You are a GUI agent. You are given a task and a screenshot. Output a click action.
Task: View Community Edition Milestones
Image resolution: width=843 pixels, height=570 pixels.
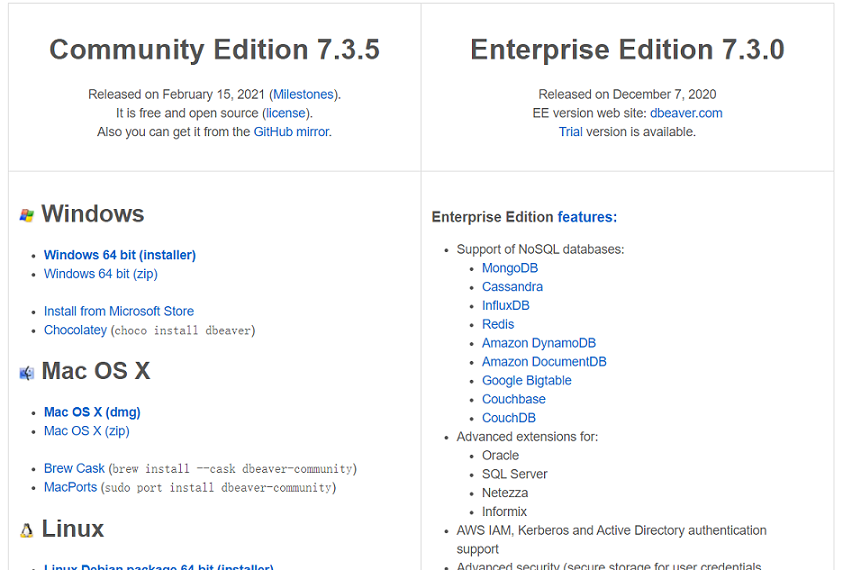coord(303,94)
